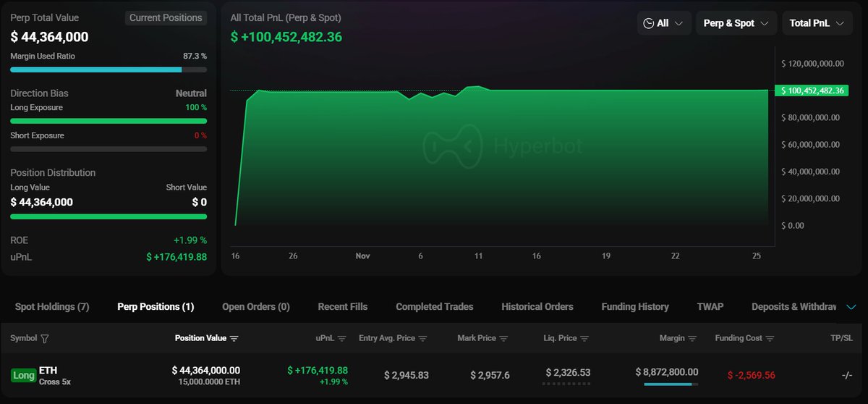Sort by Funding Cost column icon
The image size is (868, 404).
click(770, 339)
